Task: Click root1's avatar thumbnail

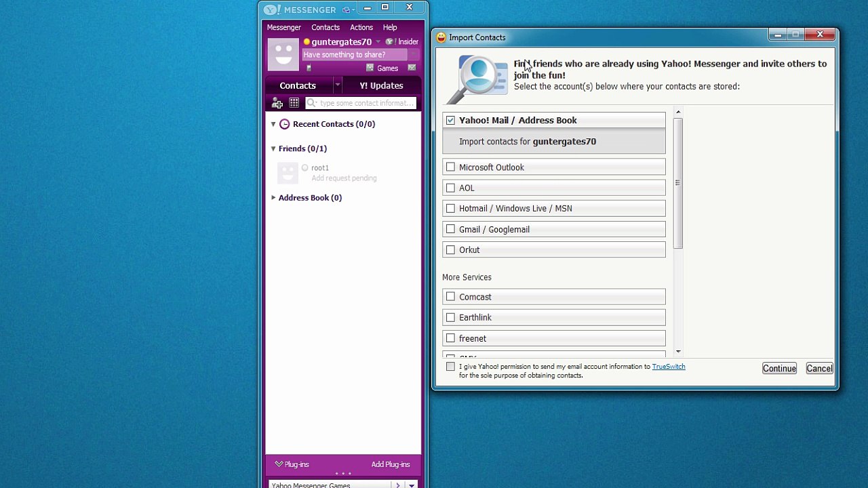Action: (288, 173)
